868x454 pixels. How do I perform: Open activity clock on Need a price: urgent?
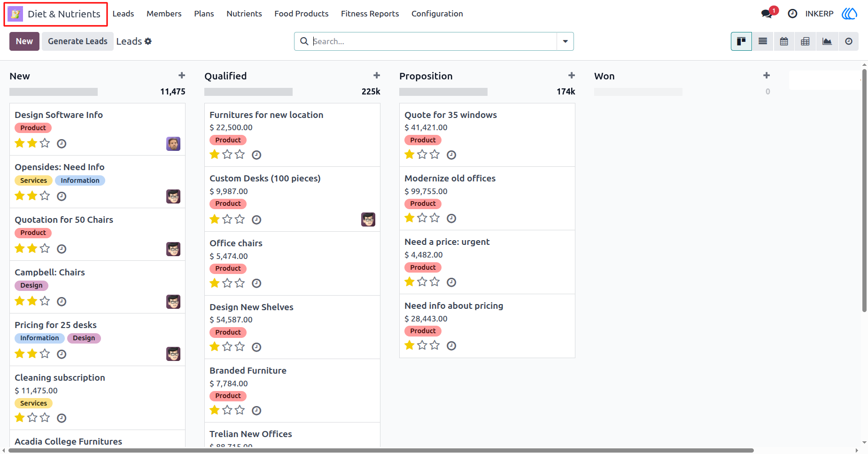point(451,282)
